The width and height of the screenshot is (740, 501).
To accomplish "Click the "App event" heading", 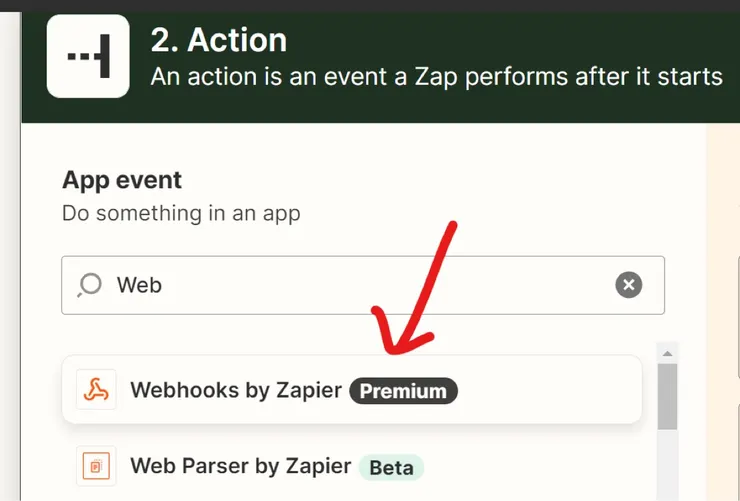I will tap(122, 180).
